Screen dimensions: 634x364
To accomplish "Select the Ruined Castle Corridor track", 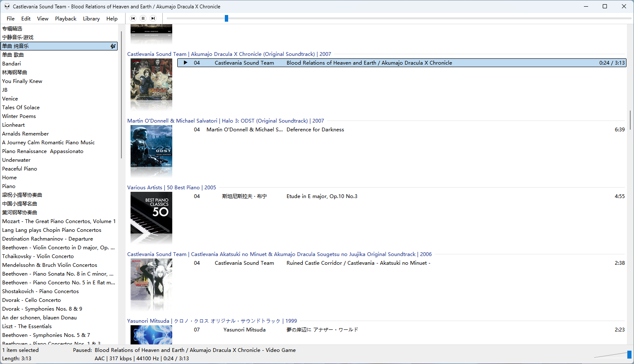I will click(x=401, y=263).
